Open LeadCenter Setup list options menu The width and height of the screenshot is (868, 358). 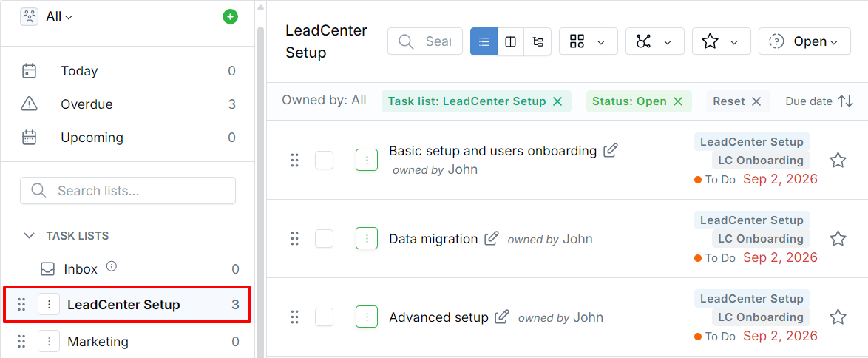point(50,304)
